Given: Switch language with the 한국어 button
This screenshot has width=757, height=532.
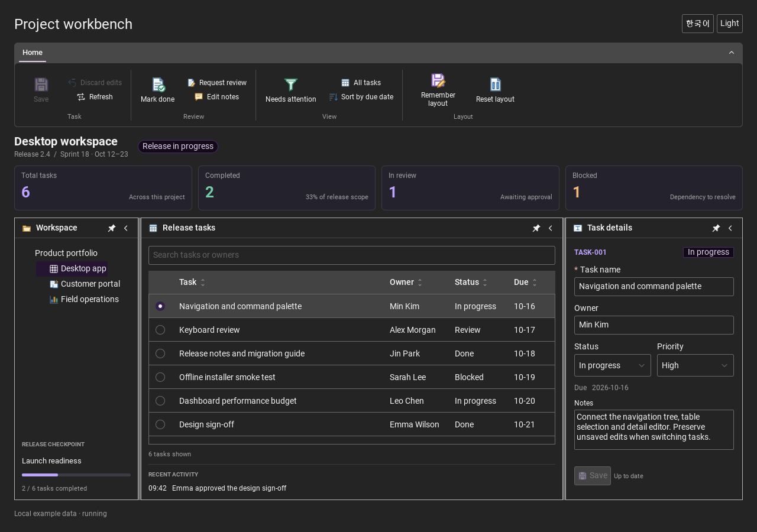Looking at the screenshot, I should click(698, 24).
